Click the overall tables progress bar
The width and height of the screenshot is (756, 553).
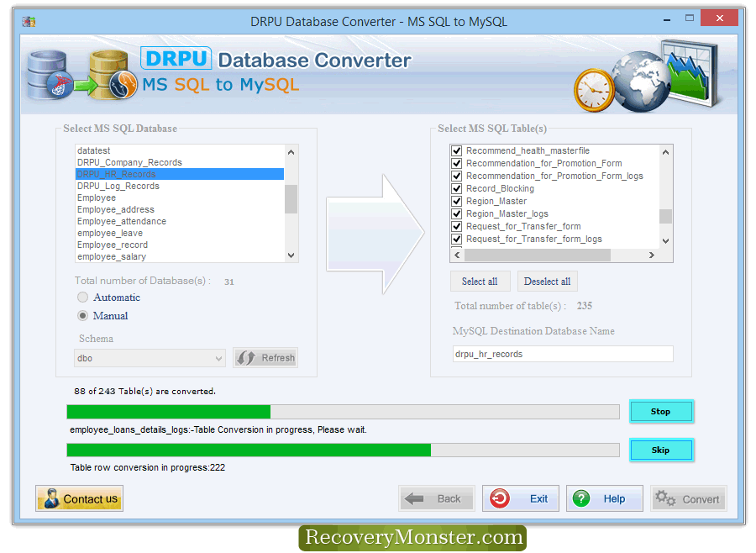point(343,412)
